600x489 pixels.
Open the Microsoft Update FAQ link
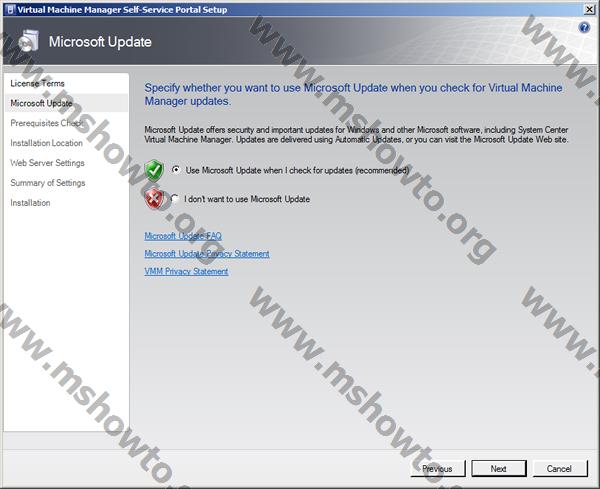(x=183, y=236)
